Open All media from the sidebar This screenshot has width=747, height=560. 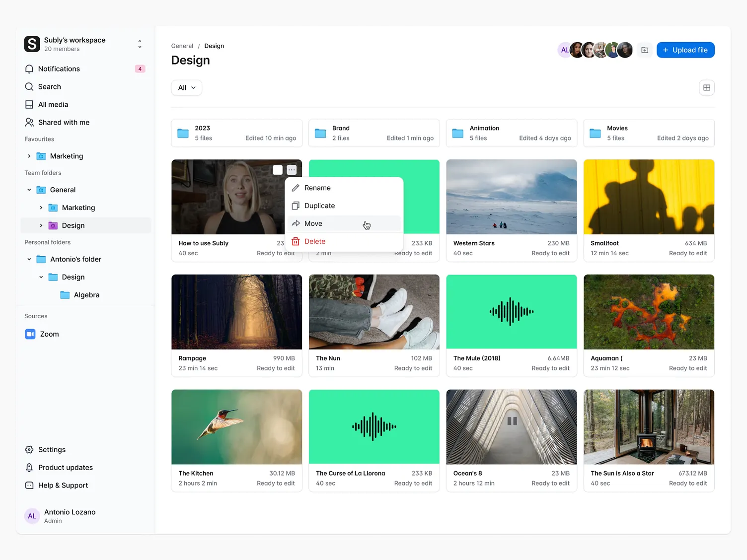tap(29, 104)
